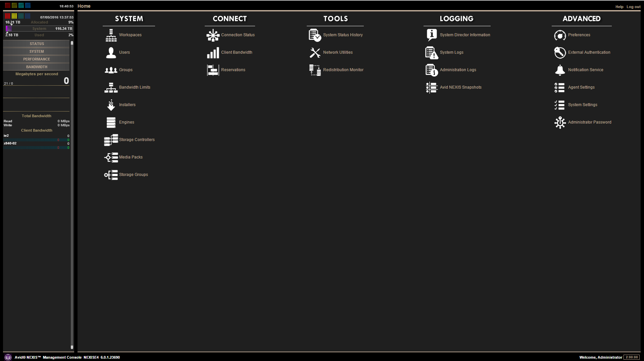The width and height of the screenshot is (644, 361).
Task: Open the Help link
Action: 619,6
